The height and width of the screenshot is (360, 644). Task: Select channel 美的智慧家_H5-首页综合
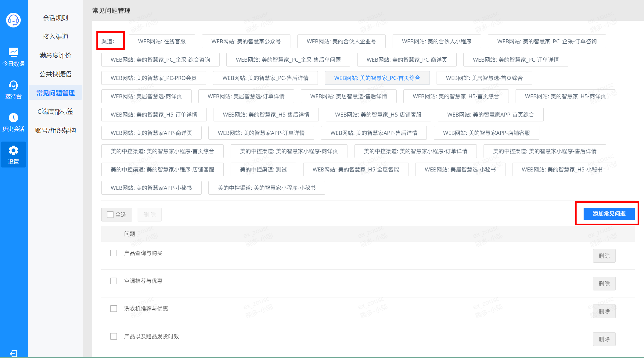coord(456,96)
